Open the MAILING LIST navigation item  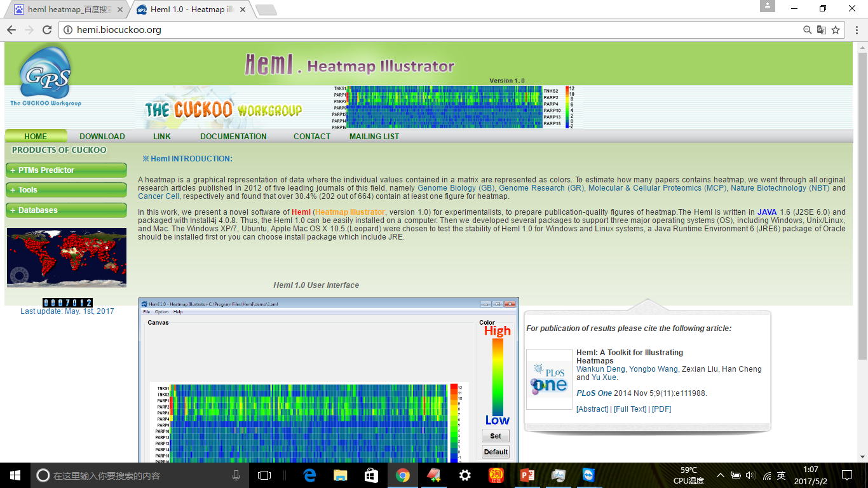pyautogui.click(x=374, y=136)
